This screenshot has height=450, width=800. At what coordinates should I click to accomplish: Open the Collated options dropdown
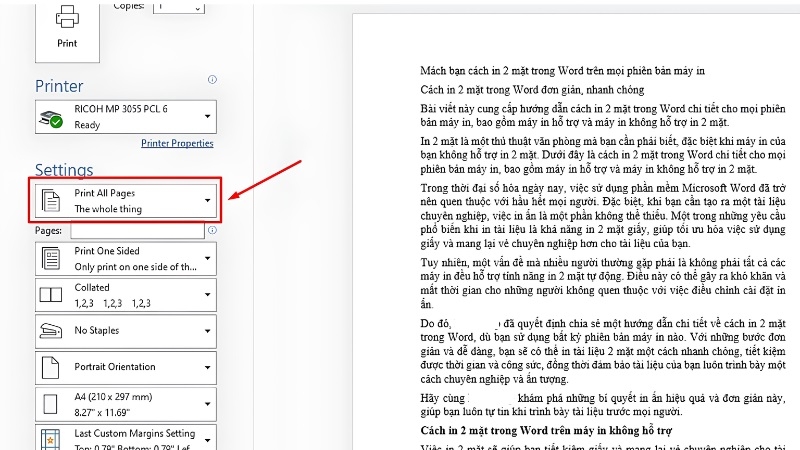126,295
